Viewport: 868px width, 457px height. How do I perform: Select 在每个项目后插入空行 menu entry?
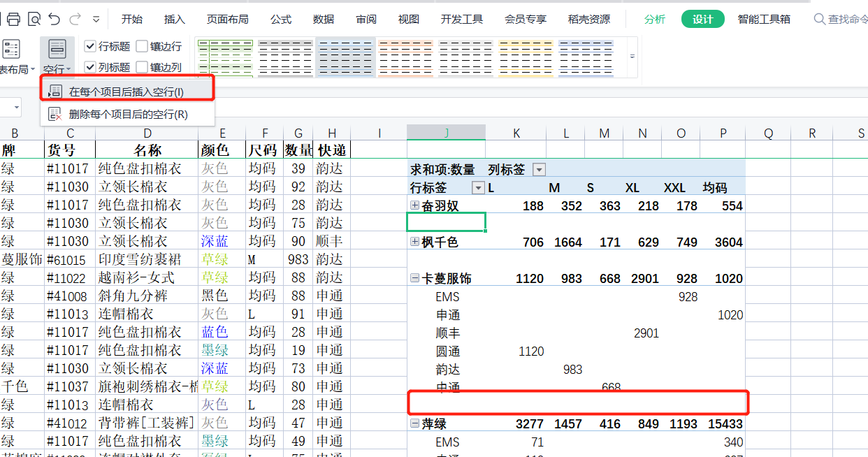coord(126,92)
